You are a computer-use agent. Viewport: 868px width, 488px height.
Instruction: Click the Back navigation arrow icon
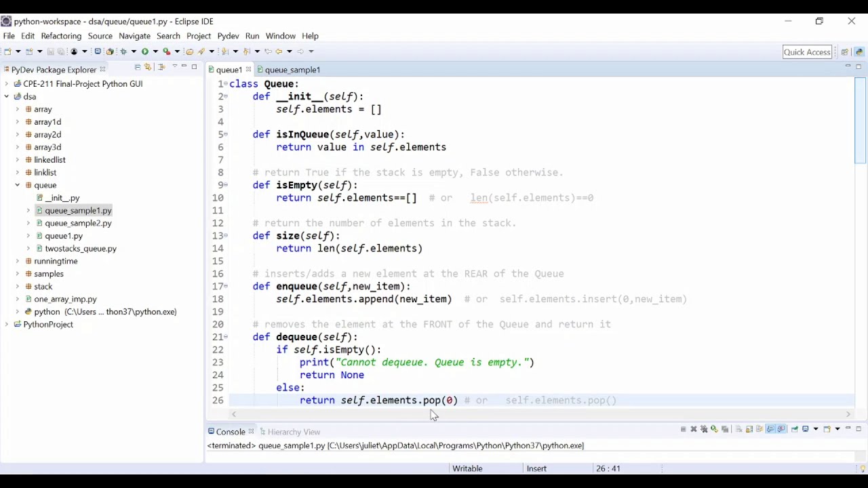pos(279,52)
